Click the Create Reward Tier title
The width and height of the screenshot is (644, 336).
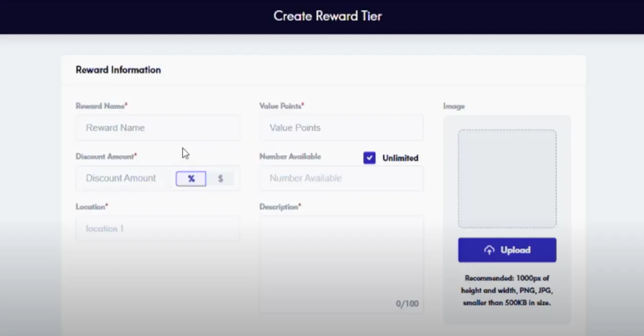(x=327, y=16)
